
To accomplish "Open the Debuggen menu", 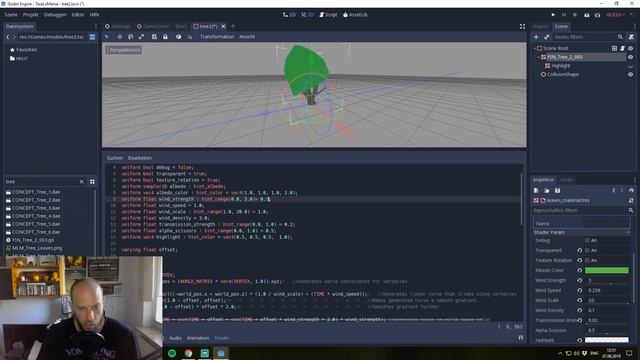I will [x=55, y=15].
